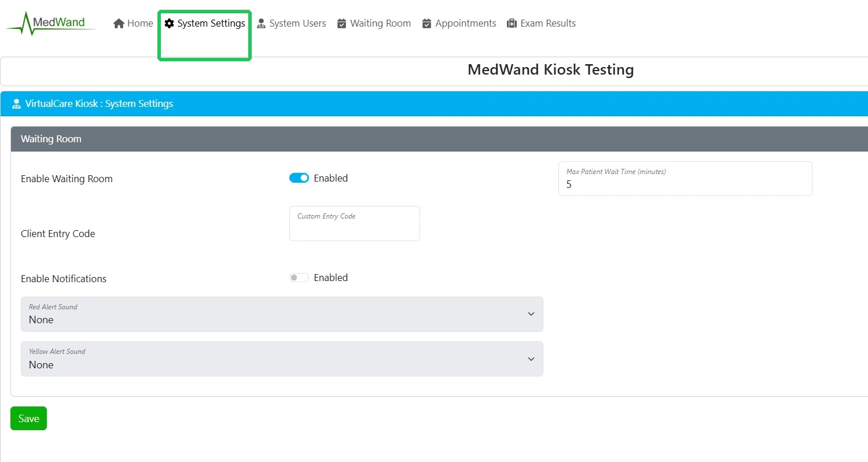Open the Red Alert Sound dropdown

click(x=282, y=314)
